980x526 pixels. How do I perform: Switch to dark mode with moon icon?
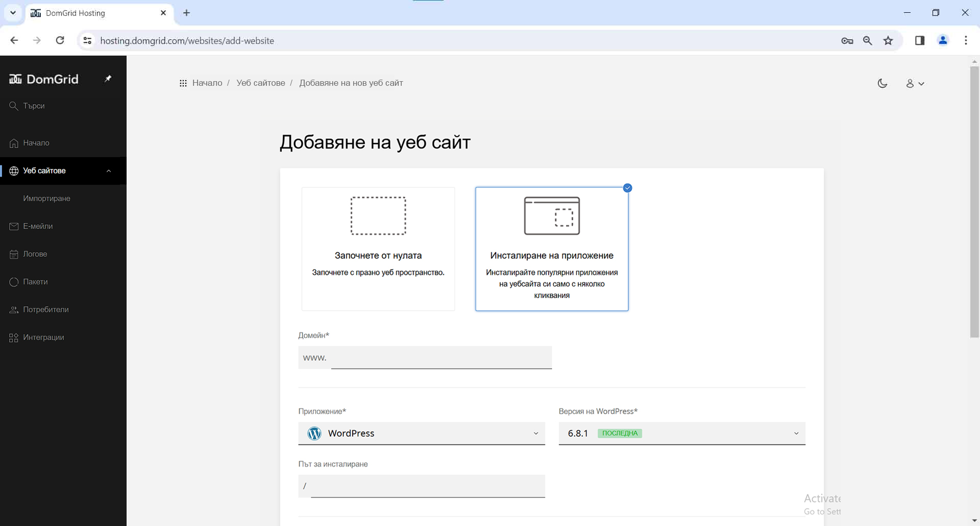tap(883, 83)
